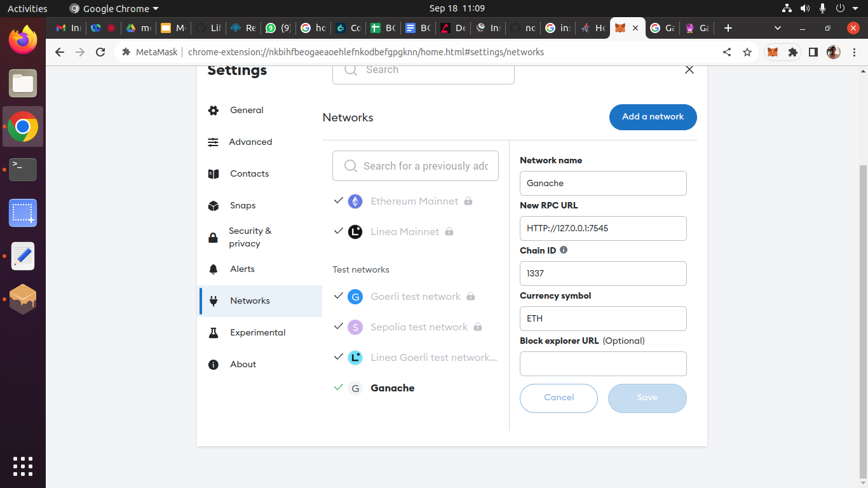This screenshot has height=488, width=868.
Task: Bookmark this page with star icon
Action: point(747,52)
